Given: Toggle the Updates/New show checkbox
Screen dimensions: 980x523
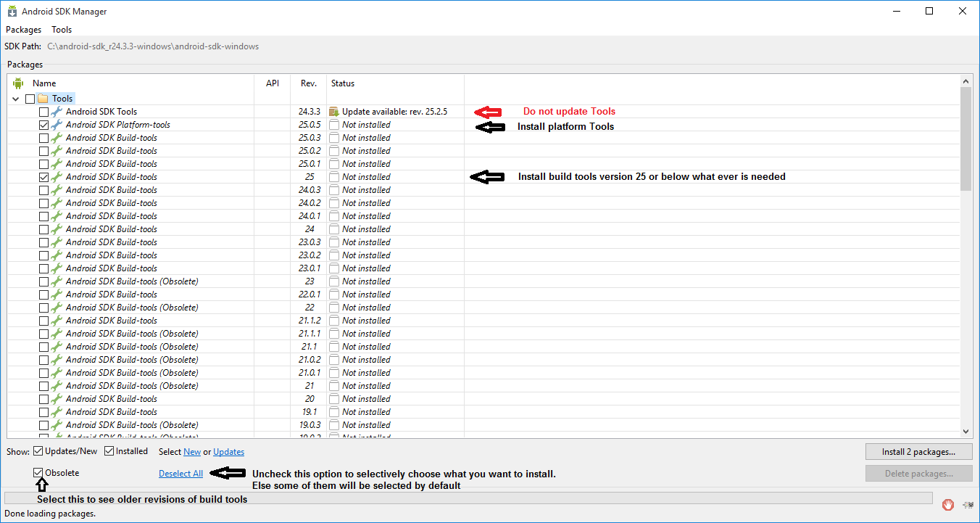Looking at the screenshot, I should [x=38, y=451].
